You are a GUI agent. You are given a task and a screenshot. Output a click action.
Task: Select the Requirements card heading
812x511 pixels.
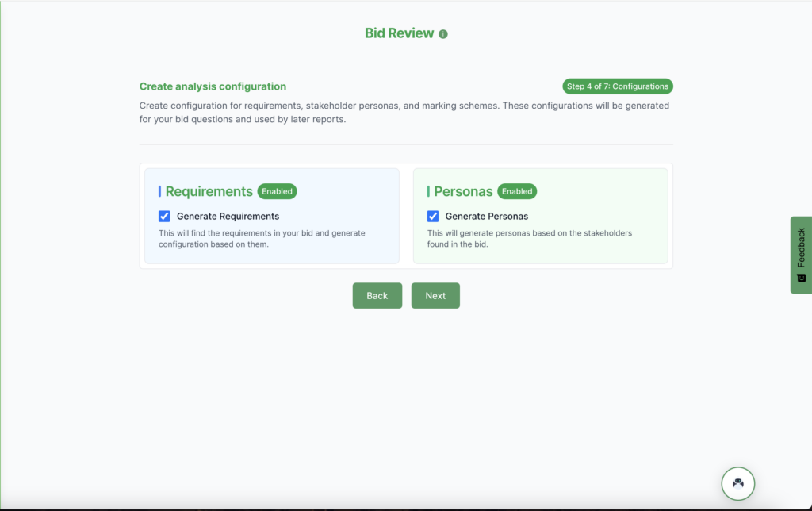point(209,191)
